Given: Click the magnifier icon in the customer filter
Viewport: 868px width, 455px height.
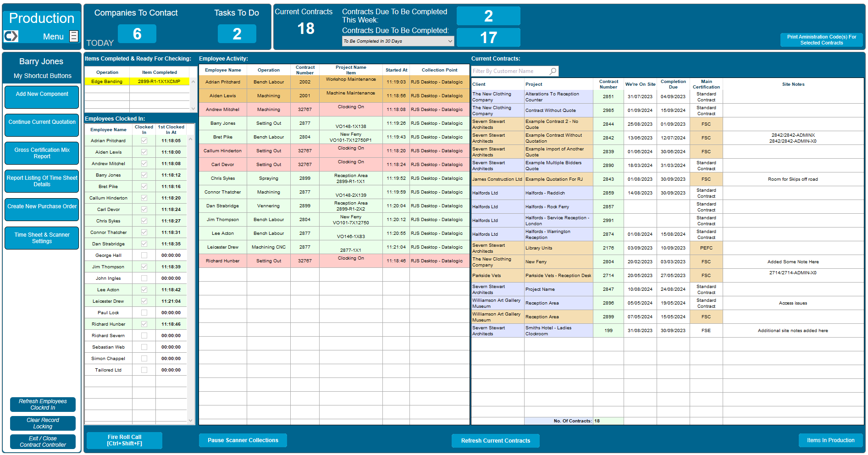Looking at the screenshot, I should 553,71.
